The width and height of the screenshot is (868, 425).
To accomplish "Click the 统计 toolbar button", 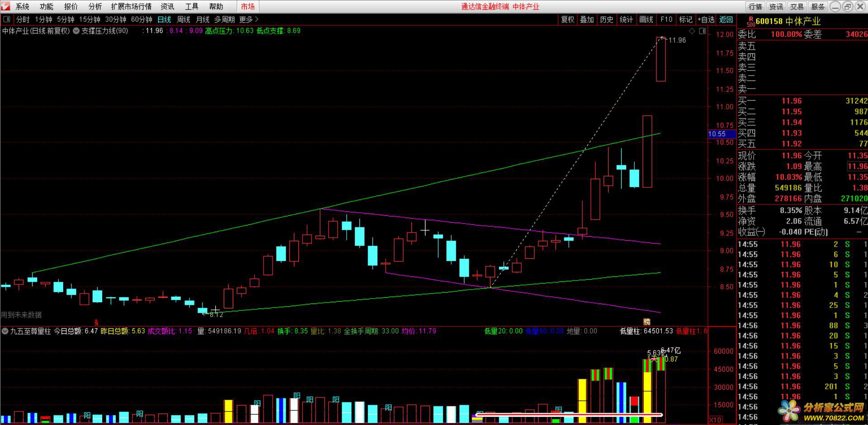I will click(626, 19).
